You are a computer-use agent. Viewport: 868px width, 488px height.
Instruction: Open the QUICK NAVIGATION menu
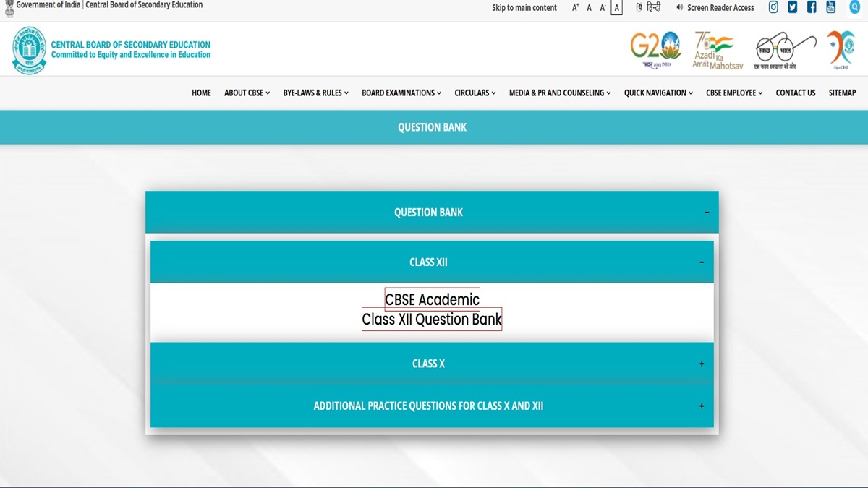click(658, 93)
